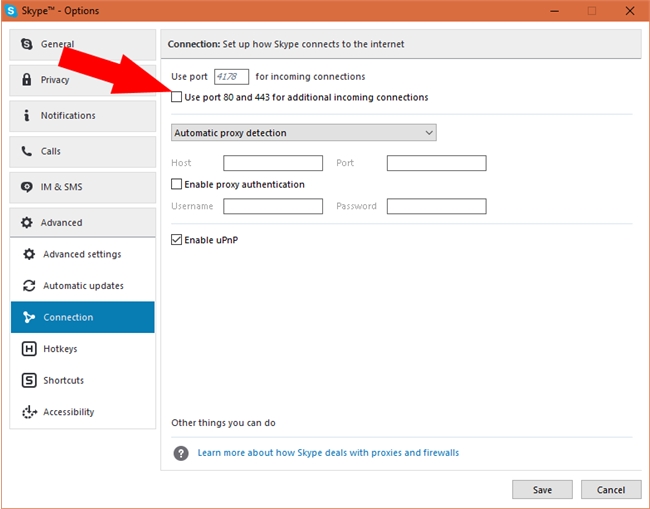Screen dimensions: 650x509
Task: Click the Privacy padlock icon
Action: click(x=27, y=80)
